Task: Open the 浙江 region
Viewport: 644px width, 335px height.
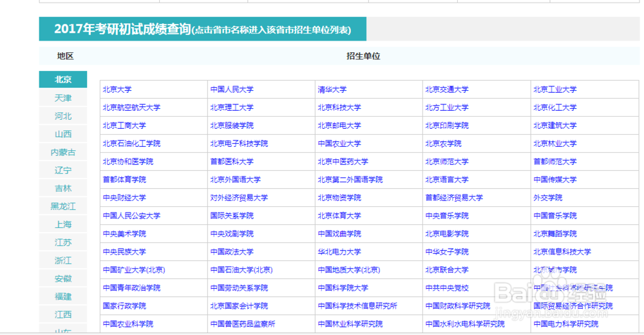Action: 63,261
